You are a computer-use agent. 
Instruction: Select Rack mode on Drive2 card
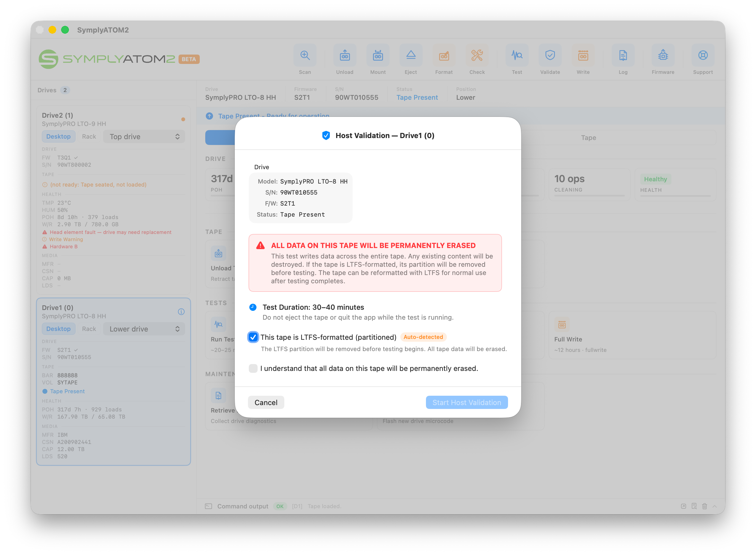coord(89,136)
